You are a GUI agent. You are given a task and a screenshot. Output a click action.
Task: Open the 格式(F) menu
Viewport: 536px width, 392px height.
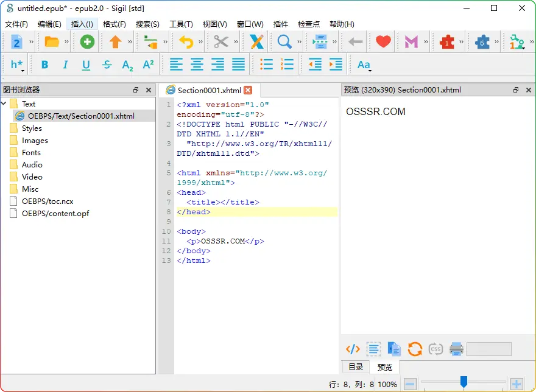(114, 24)
